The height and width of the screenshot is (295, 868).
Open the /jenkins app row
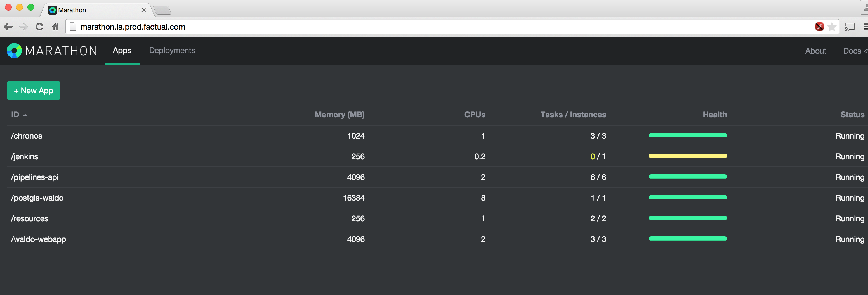(x=437, y=157)
